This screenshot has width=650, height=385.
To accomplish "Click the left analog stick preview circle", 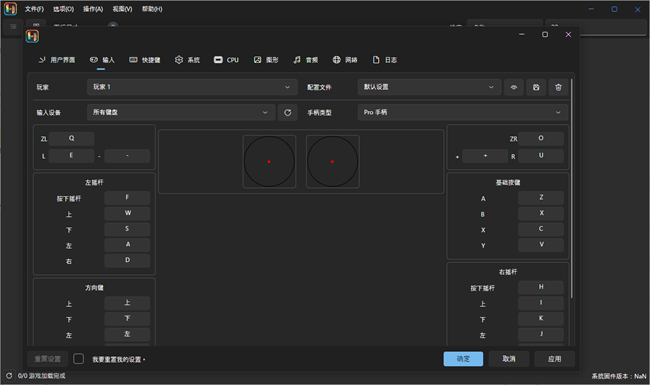I will click(269, 162).
